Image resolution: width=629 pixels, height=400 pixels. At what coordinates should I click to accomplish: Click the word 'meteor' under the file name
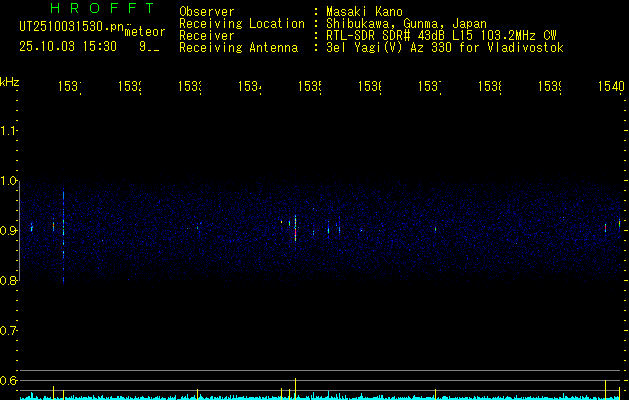coord(145,32)
